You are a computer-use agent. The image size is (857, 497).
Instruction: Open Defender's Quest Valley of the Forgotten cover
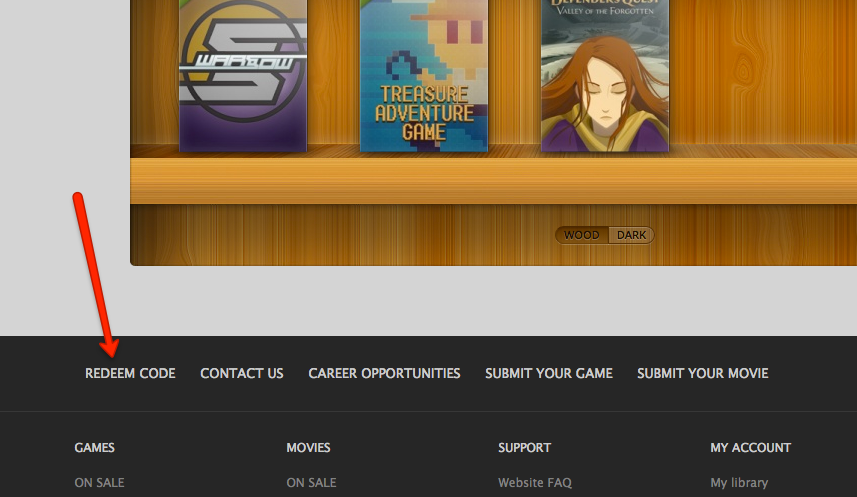tap(604, 75)
